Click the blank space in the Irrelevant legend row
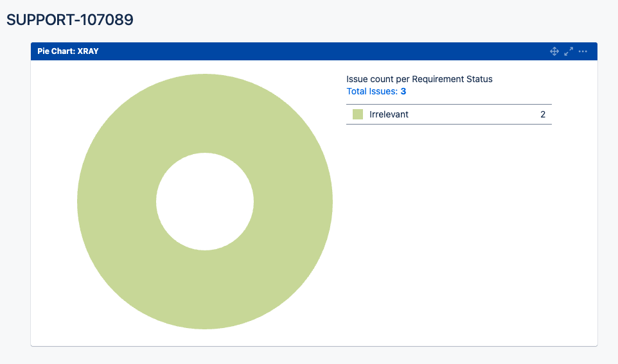Screen dimensions: 618x364 click(x=475, y=114)
